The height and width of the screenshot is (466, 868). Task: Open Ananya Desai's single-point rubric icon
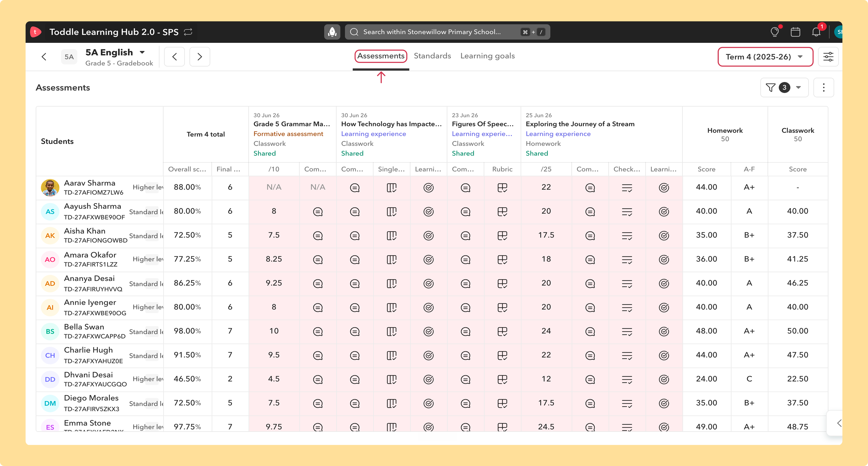tap(391, 283)
